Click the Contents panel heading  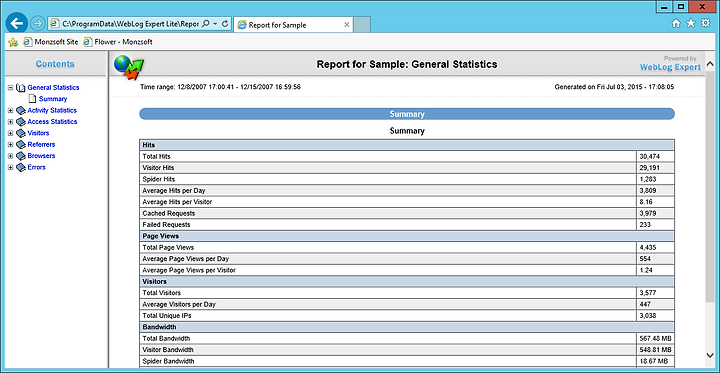(55, 64)
